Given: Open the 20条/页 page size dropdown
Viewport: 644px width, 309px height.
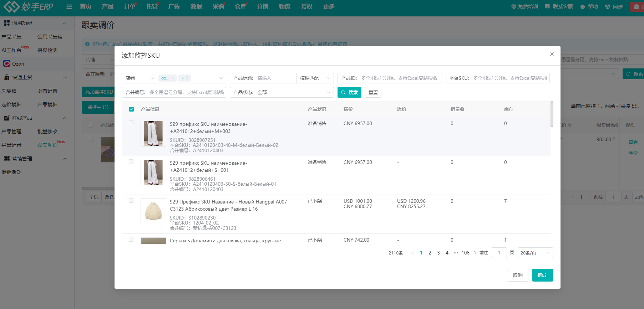Looking at the screenshot, I should pos(535,253).
